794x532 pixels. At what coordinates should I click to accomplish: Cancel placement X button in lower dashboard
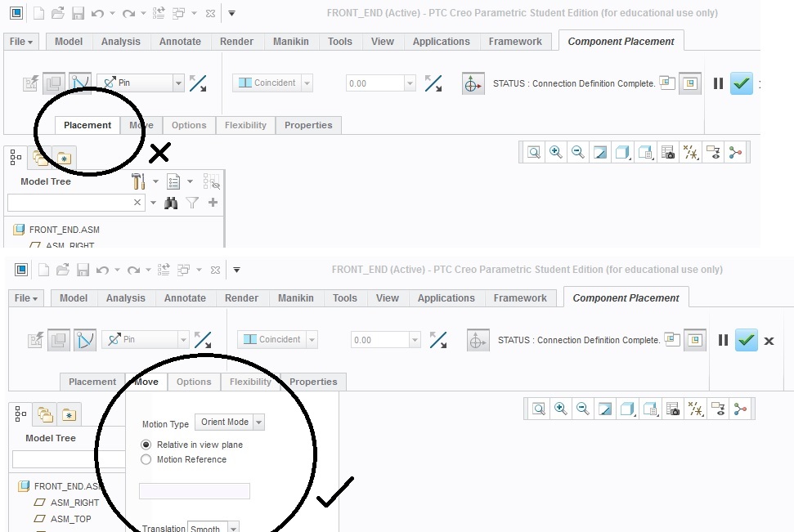click(769, 341)
